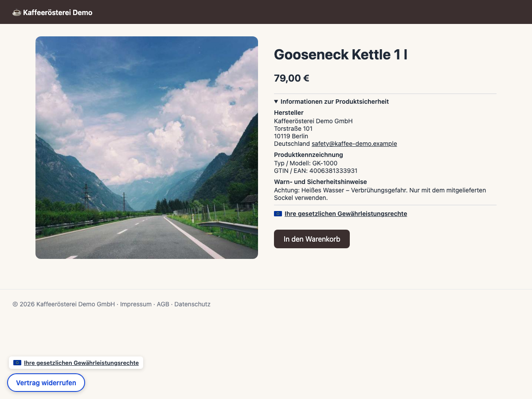
Task: Click the product image of mountain road
Action: 147,148
